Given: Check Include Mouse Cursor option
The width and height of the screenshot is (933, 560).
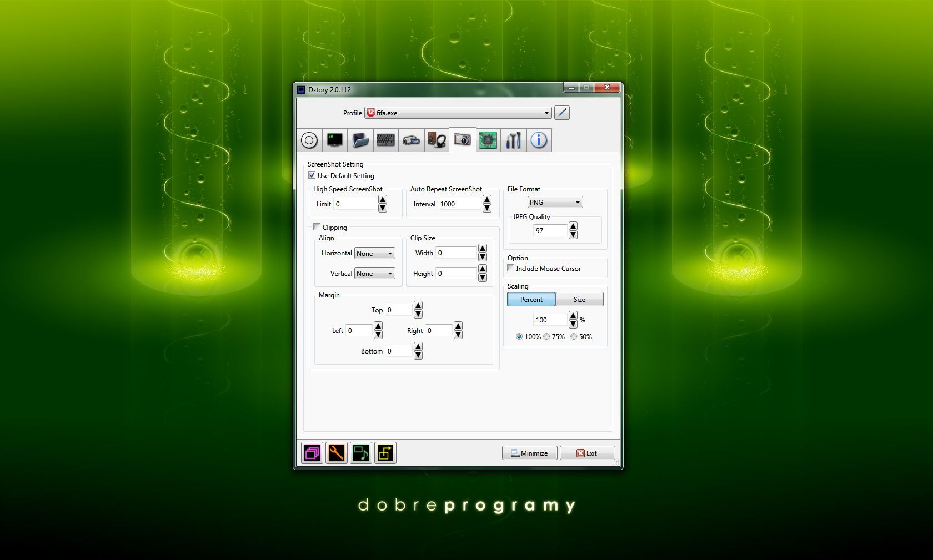Looking at the screenshot, I should pos(511,268).
